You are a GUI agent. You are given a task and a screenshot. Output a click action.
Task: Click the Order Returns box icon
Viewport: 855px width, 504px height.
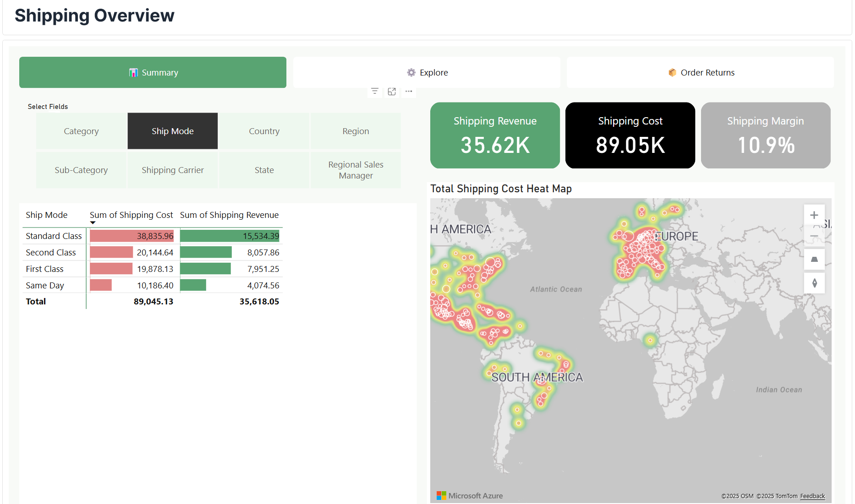pos(672,72)
